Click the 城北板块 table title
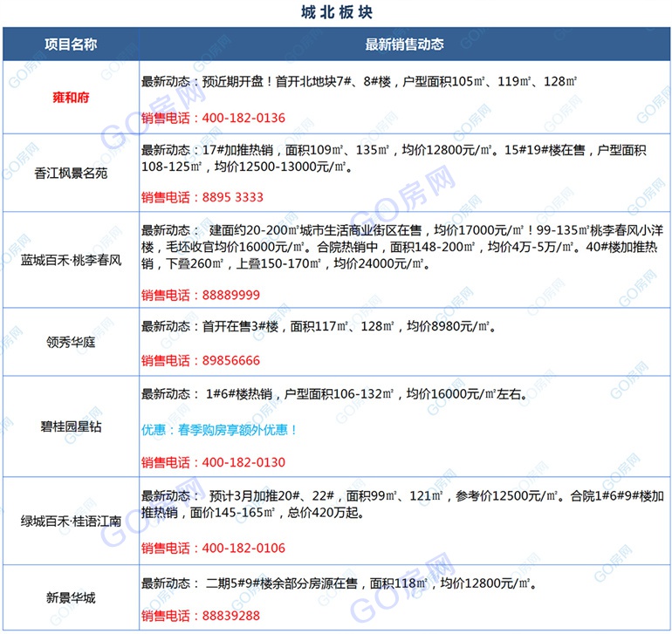Viewport: 672px width, 634px height. pos(336,12)
